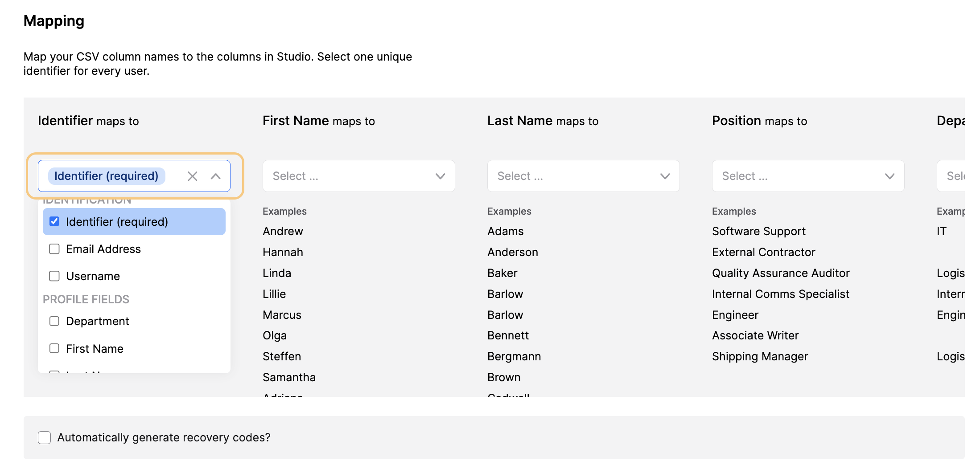
Task: Click example position Associate Writer
Action: point(755,335)
